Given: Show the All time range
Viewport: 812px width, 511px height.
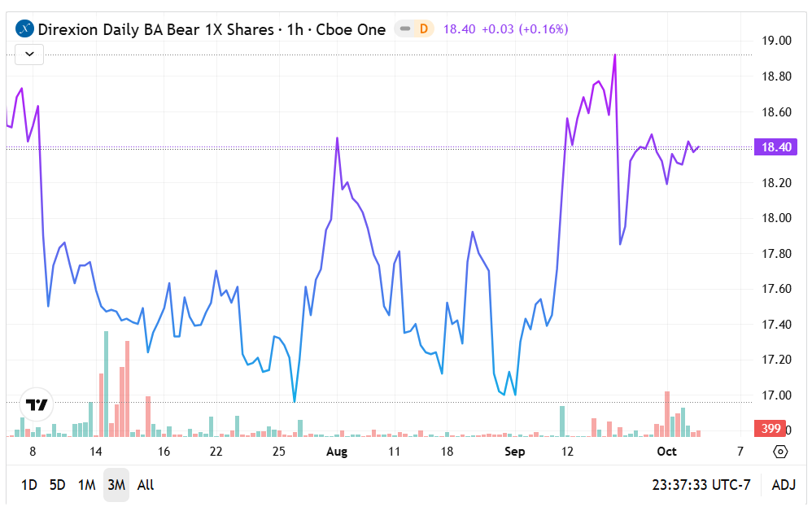Looking at the screenshot, I should (146, 485).
